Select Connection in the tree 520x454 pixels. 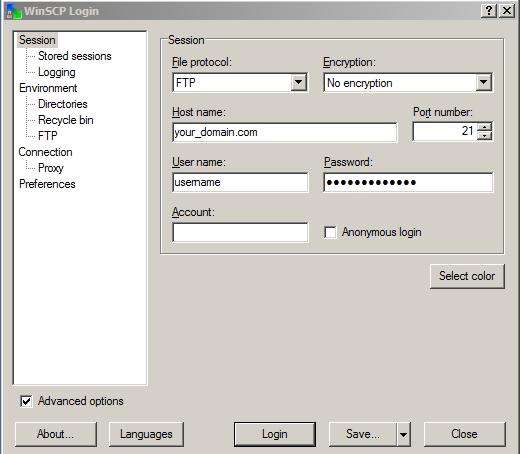45,152
